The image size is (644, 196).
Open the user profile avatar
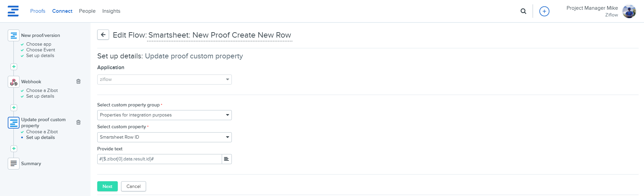629,11
